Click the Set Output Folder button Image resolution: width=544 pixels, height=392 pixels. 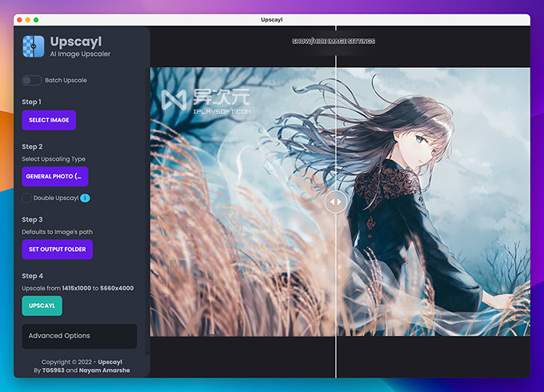pyautogui.click(x=58, y=250)
